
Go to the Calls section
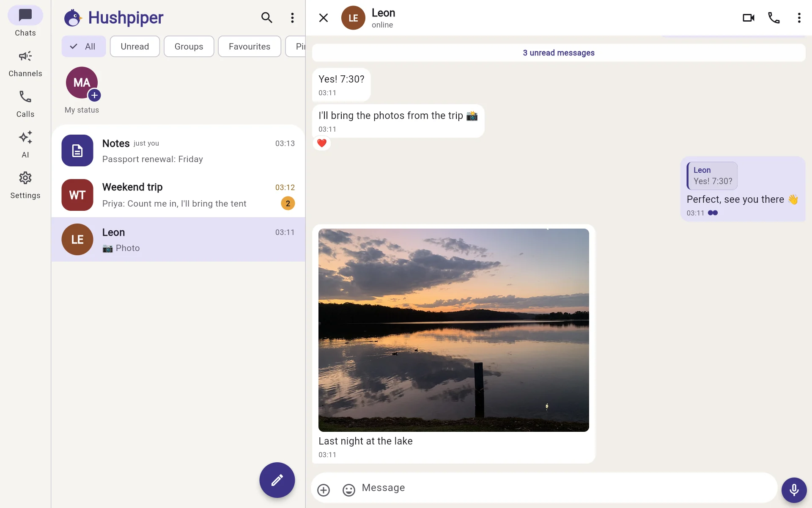click(25, 104)
